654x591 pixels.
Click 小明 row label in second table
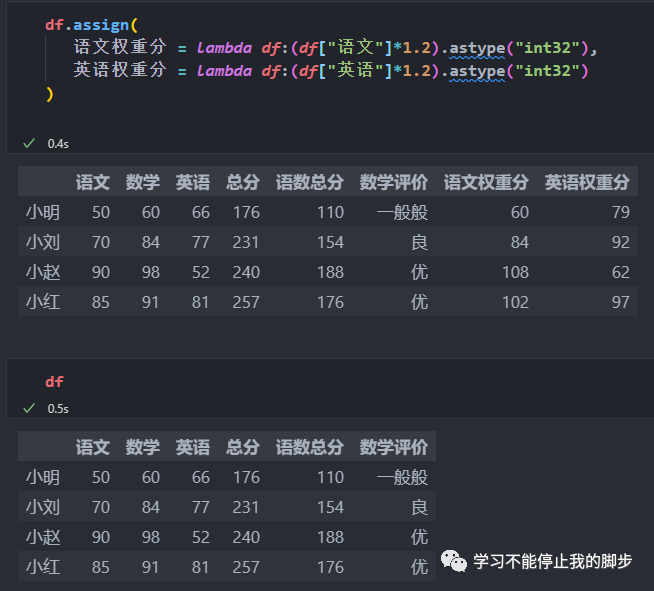point(43,477)
